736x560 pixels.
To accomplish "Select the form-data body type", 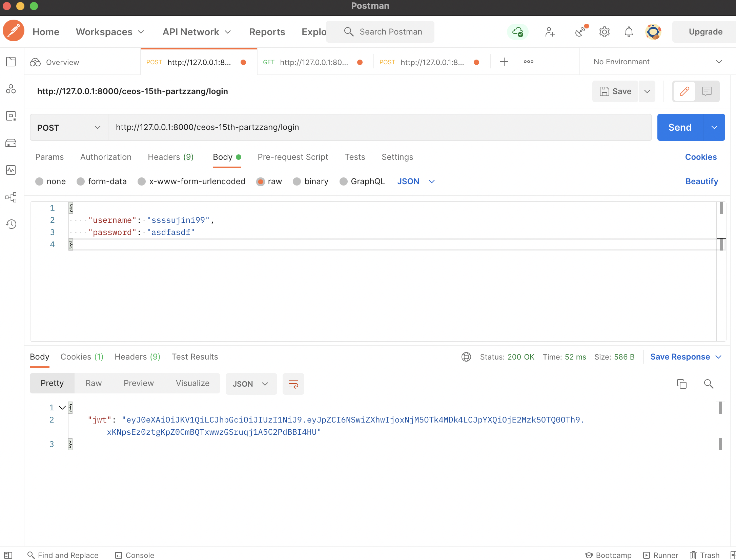I will tap(81, 181).
